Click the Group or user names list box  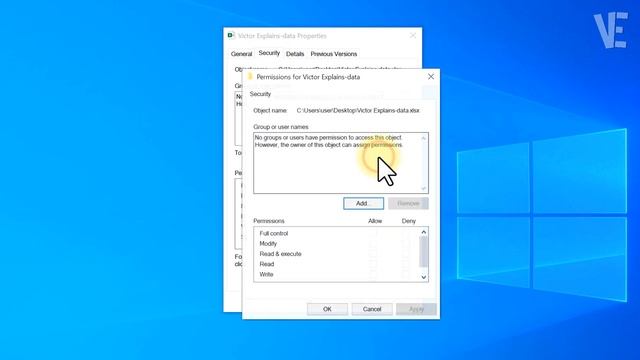(341, 163)
